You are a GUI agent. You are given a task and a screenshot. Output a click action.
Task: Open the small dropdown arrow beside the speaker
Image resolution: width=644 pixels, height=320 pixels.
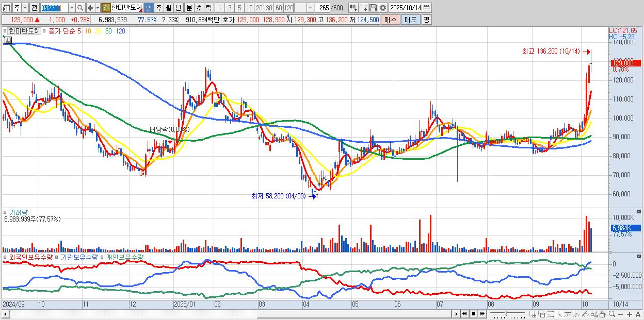(x=98, y=8)
